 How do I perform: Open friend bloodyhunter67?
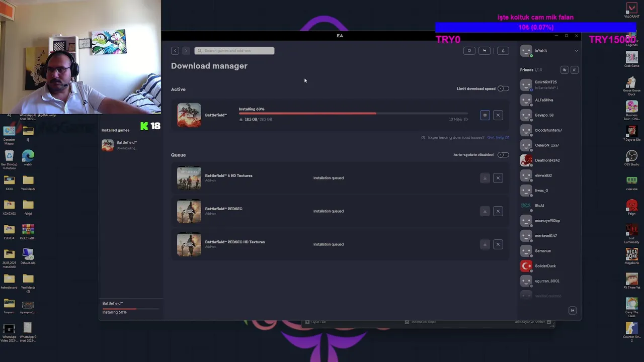coord(548,130)
